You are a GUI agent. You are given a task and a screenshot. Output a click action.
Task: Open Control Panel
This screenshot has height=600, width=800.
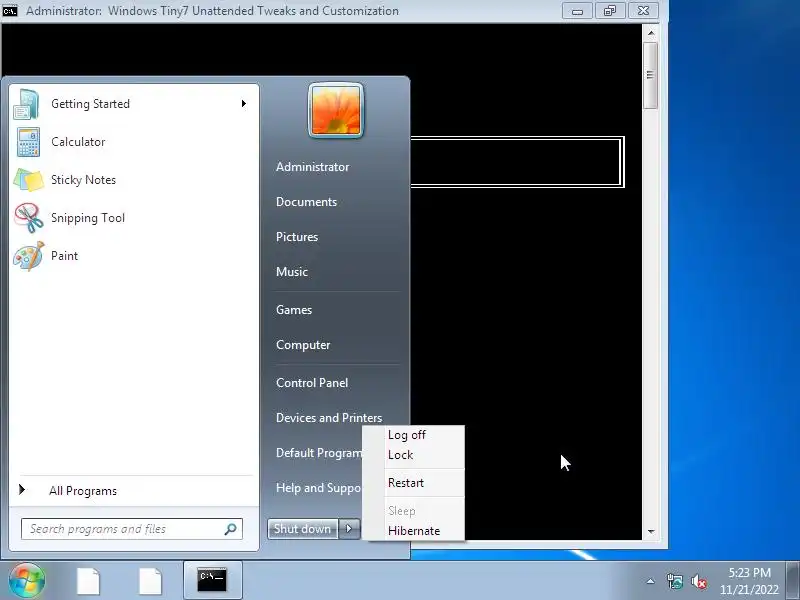(312, 383)
